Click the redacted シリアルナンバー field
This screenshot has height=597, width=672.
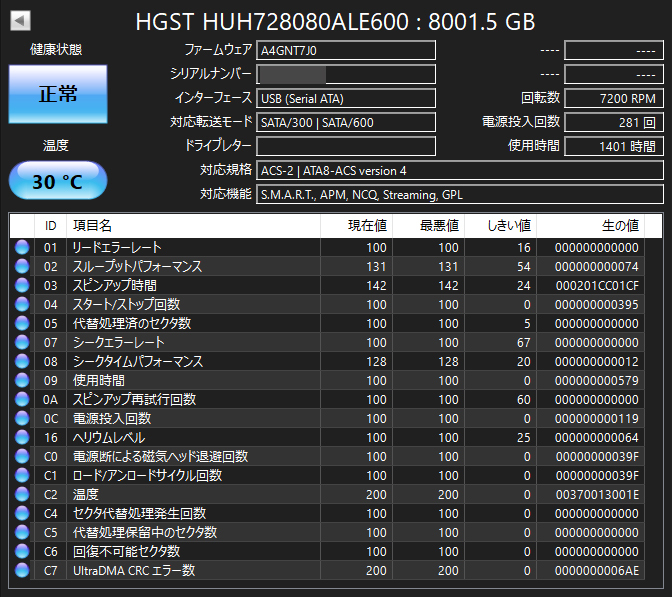(346, 75)
